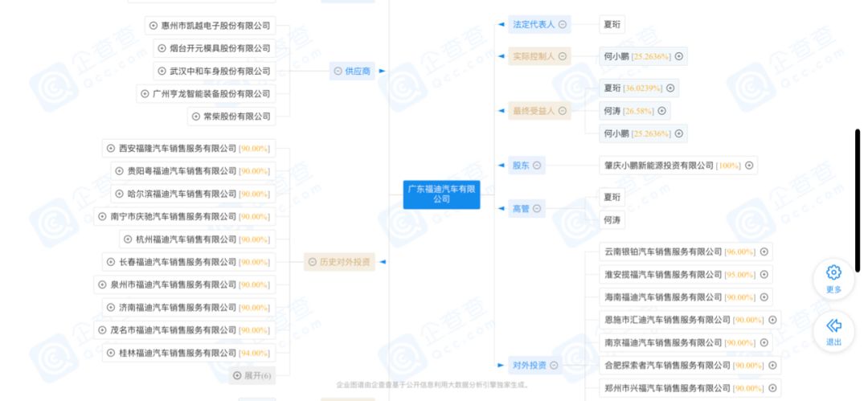
Task: Expand 云南银铂汽车销售服务有限公司 node
Action: click(x=764, y=252)
